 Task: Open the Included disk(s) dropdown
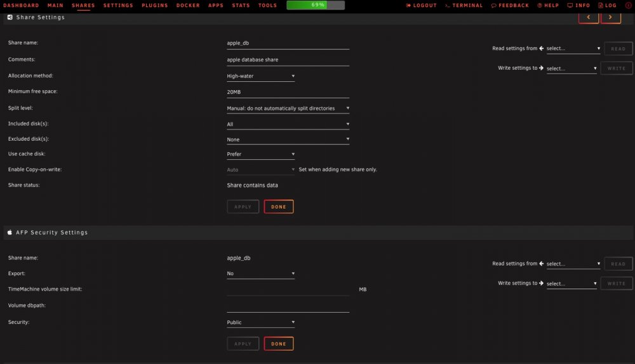point(288,124)
